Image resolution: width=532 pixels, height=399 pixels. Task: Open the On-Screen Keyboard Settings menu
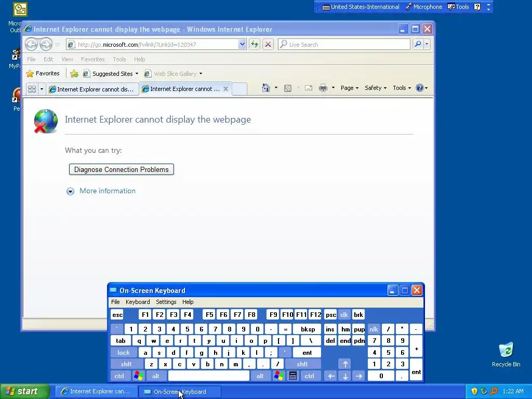click(x=166, y=302)
